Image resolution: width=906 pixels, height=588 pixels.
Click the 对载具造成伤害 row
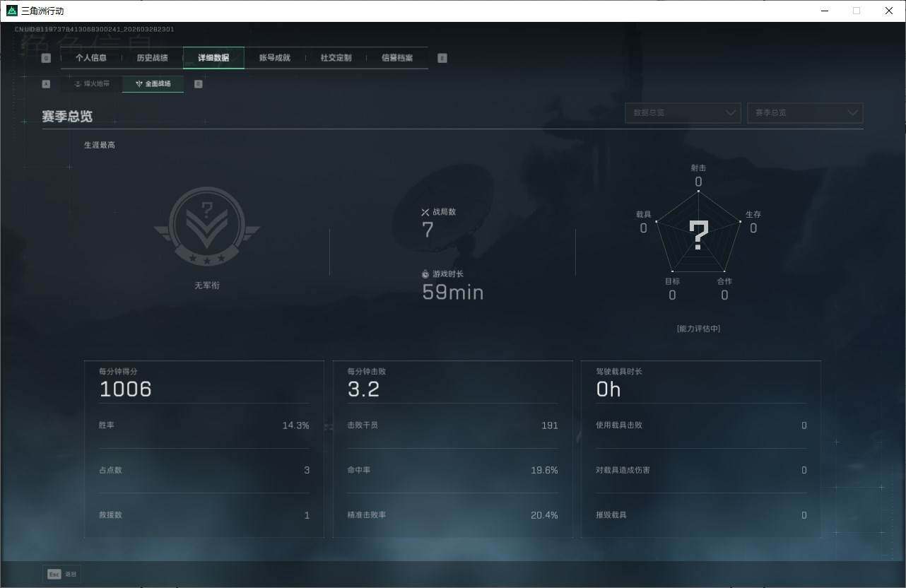(x=701, y=471)
